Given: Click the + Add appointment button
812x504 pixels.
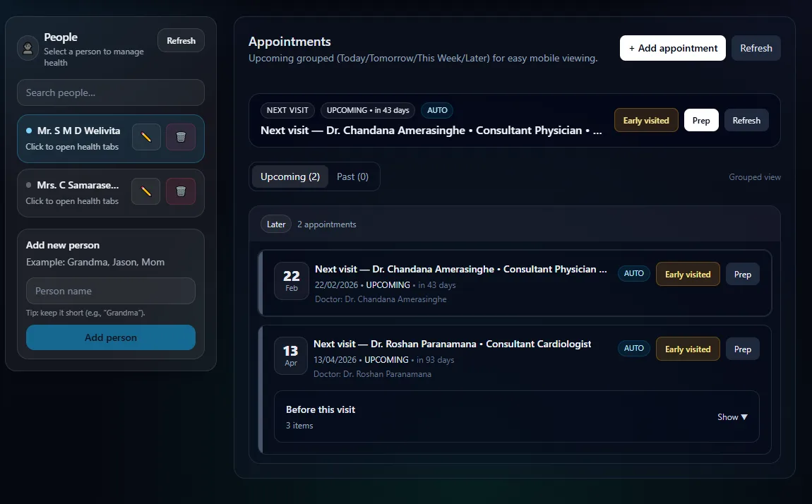Looking at the screenshot, I should pyautogui.click(x=672, y=48).
